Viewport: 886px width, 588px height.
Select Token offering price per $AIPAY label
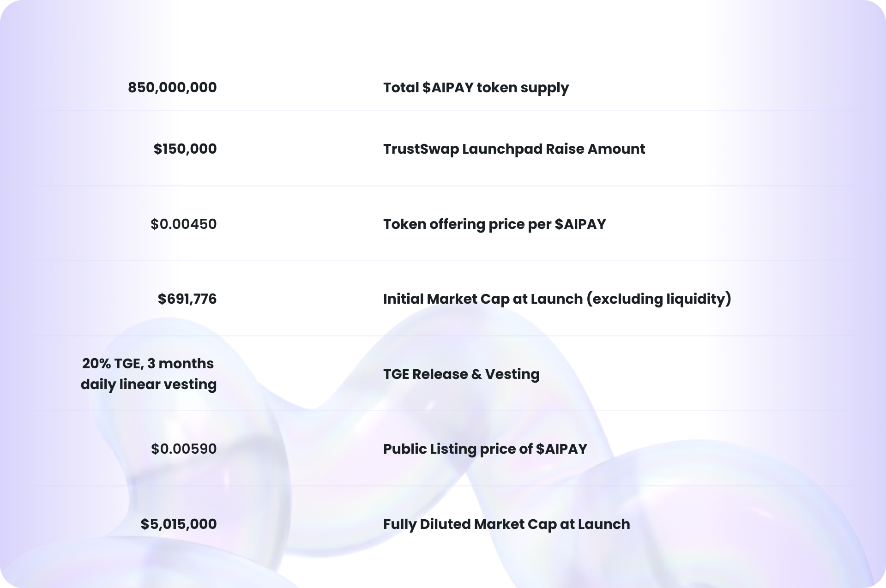[x=494, y=224]
